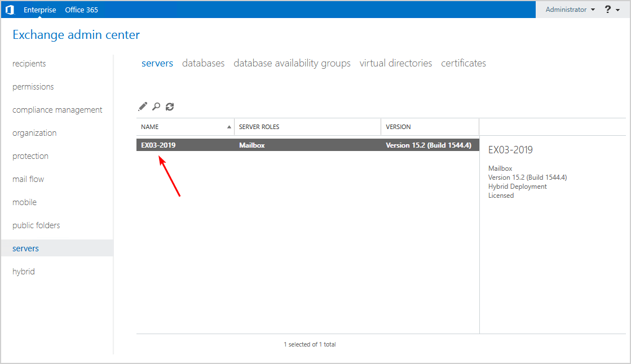Image resolution: width=631 pixels, height=364 pixels.
Task: Open organization section
Action: pyautogui.click(x=34, y=133)
